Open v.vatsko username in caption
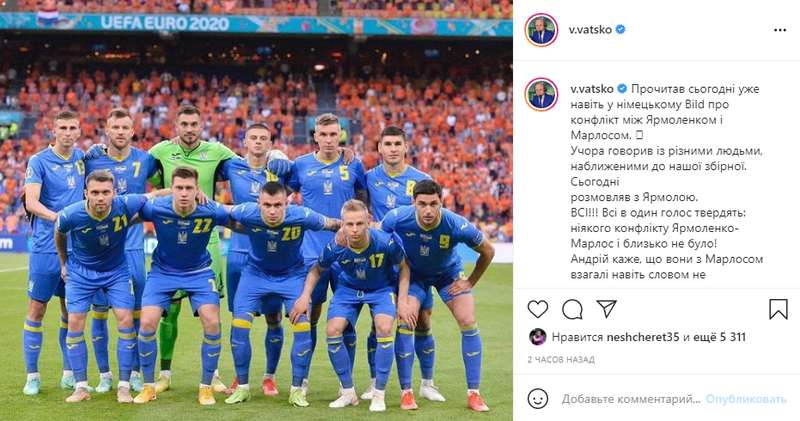The width and height of the screenshot is (800, 421). click(x=592, y=89)
